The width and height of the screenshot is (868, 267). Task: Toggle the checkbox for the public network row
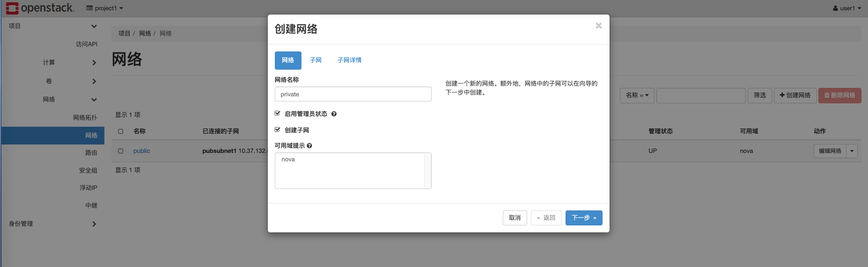121,151
